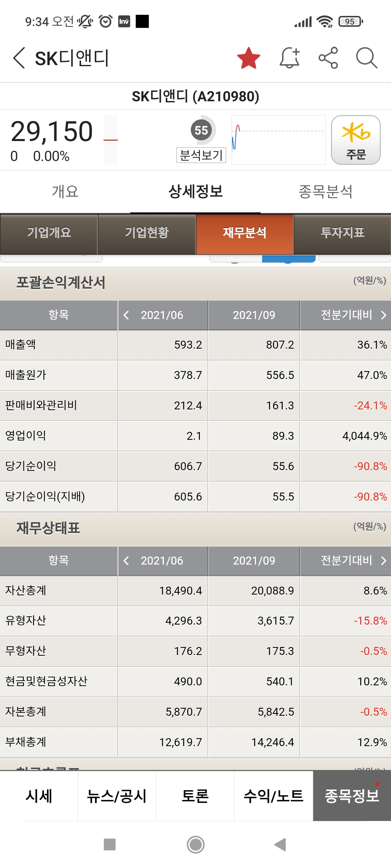The image size is (391, 868).
Task: Tap the 807.2 revenue value
Action: [280, 345]
